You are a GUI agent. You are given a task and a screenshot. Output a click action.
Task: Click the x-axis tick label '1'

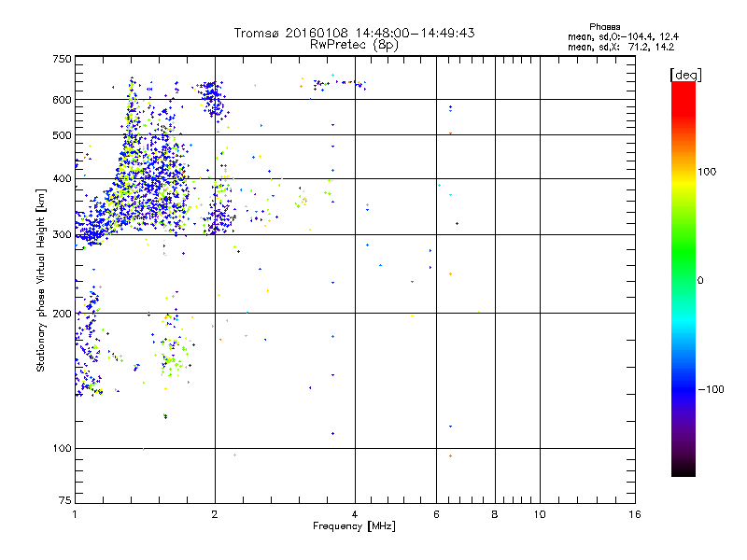[x=75, y=514]
